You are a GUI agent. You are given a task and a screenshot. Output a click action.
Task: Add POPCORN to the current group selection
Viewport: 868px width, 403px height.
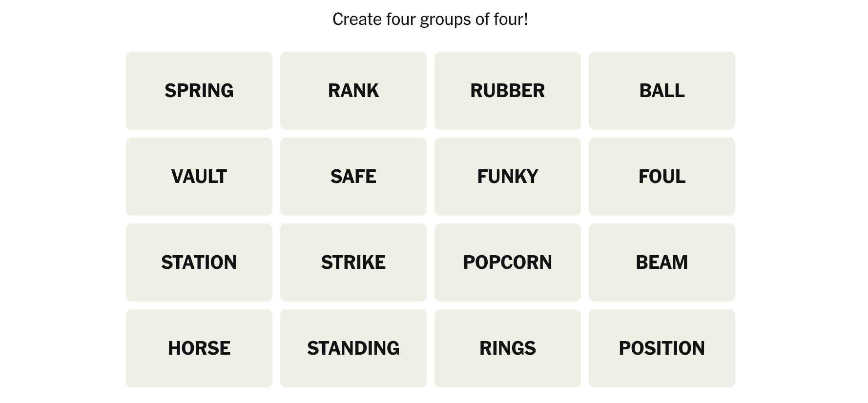tap(507, 262)
